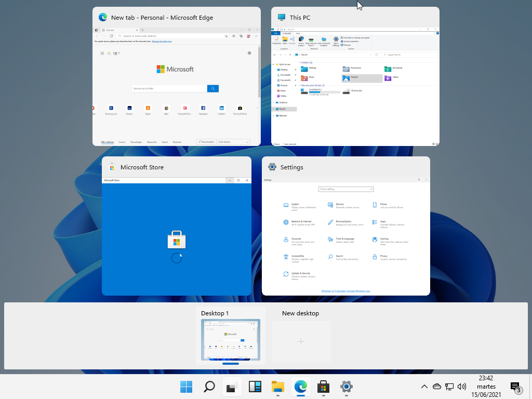Select the Music folder in This PC preview
The height and width of the screenshot is (399, 532).
click(308, 78)
